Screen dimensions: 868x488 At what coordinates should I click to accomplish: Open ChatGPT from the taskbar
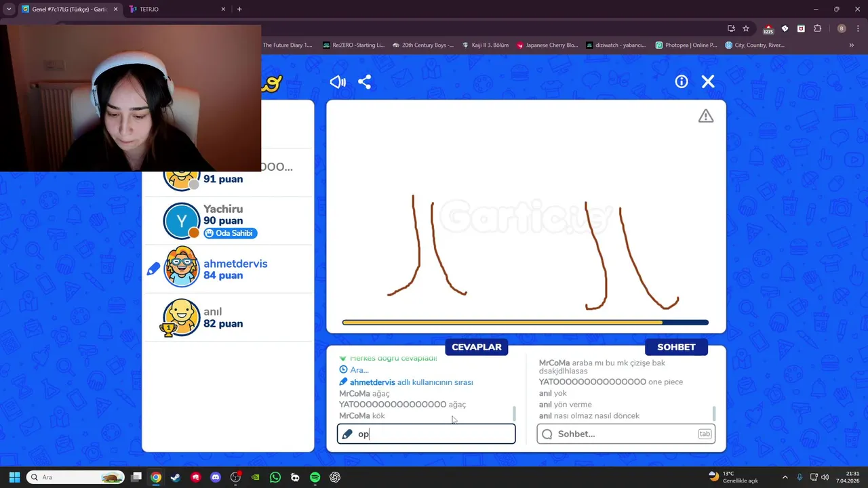[335, 477]
